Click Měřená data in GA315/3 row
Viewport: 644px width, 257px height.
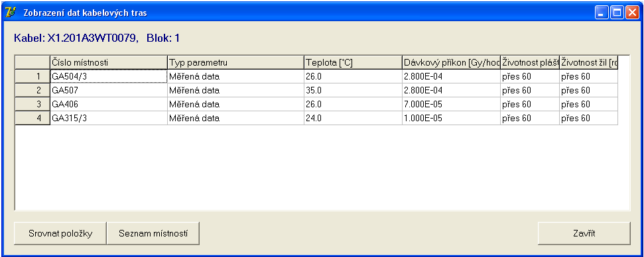coord(235,118)
